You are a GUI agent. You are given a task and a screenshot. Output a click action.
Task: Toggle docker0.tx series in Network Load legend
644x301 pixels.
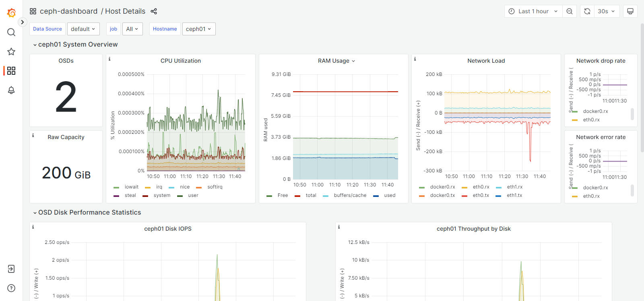click(x=442, y=195)
